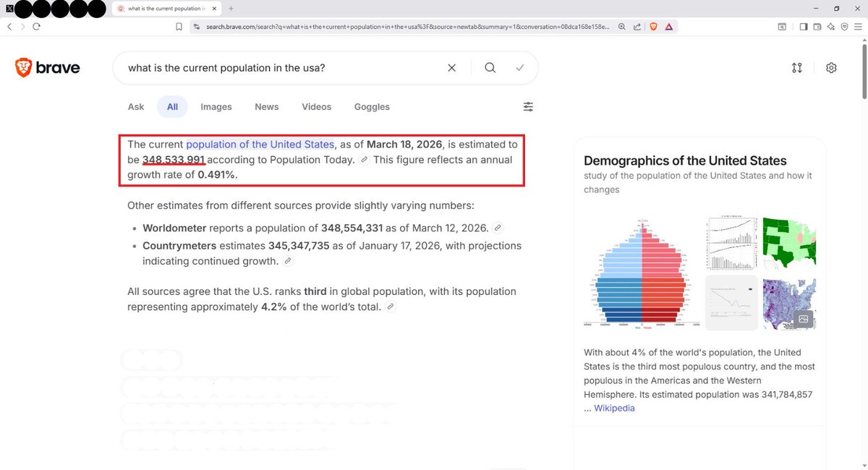The height and width of the screenshot is (470, 868).
Task: Open the grey line graph thumbnail
Action: coord(731,303)
